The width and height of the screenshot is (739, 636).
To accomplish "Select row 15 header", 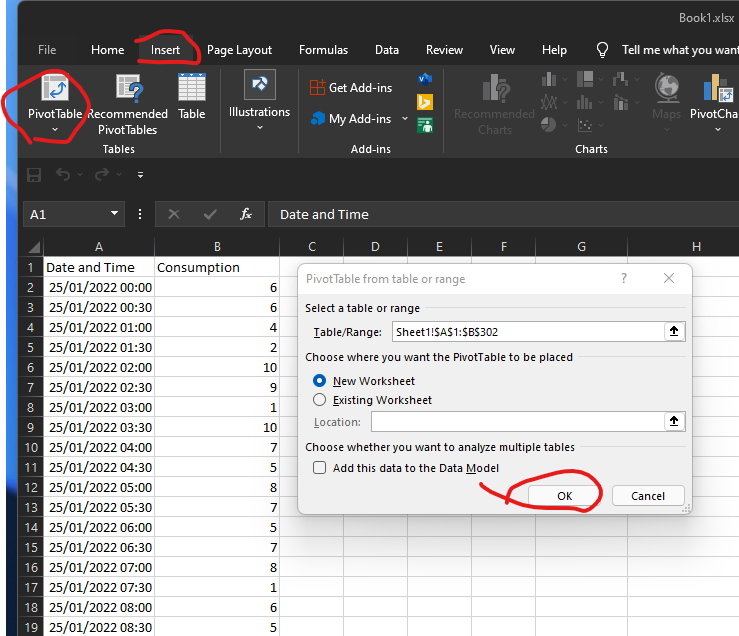I will click(31, 547).
